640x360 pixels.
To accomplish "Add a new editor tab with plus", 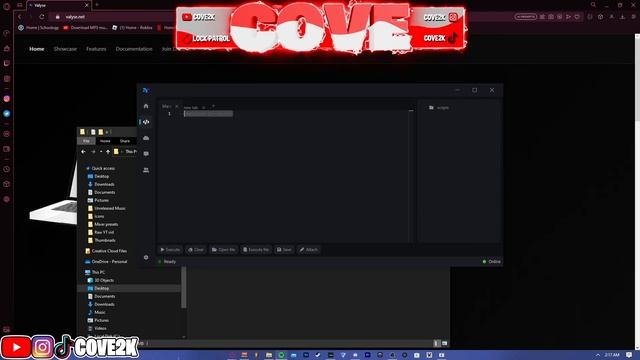I will click(213, 107).
